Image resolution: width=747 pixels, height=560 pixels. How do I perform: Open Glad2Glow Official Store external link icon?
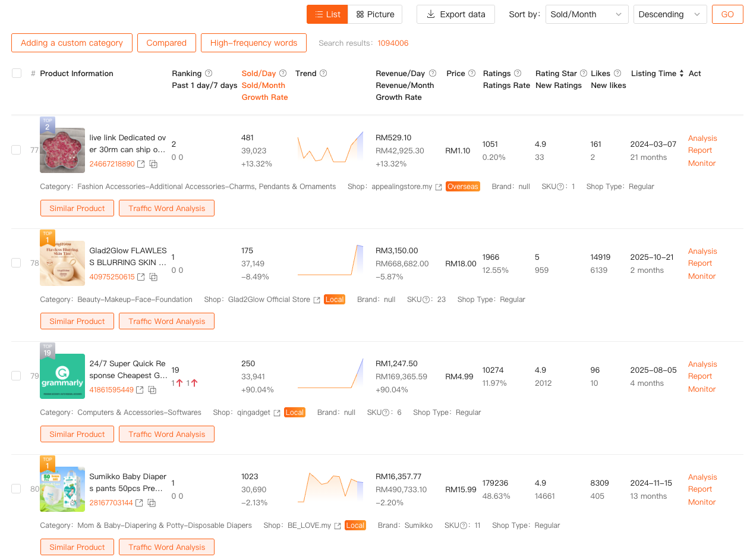point(317,300)
